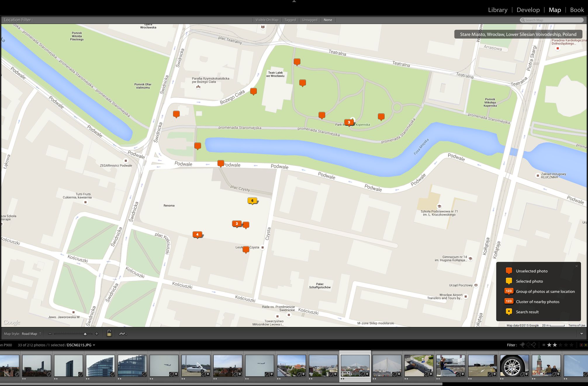
Task: Click the northernmost pin near Teatralna street
Action: (297, 62)
